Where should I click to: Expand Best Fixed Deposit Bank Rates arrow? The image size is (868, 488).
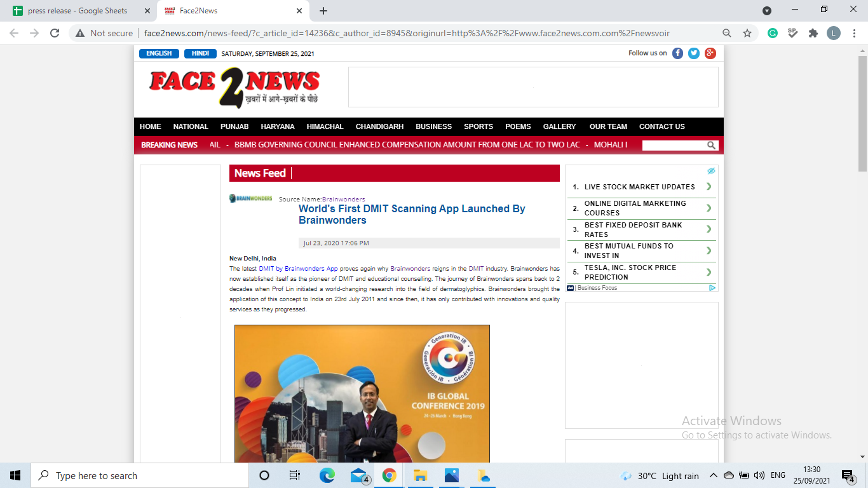pos(709,229)
